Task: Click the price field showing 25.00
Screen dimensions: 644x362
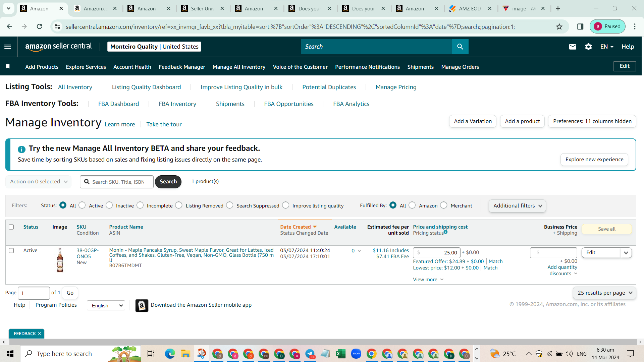Action: click(x=436, y=253)
